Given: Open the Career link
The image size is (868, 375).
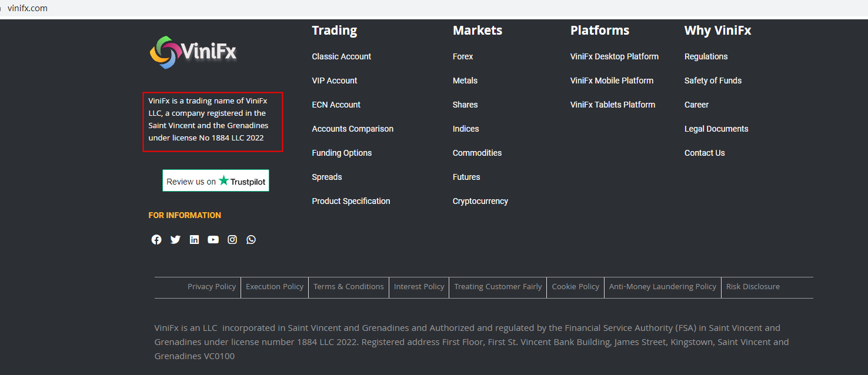Looking at the screenshot, I should (696, 105).
